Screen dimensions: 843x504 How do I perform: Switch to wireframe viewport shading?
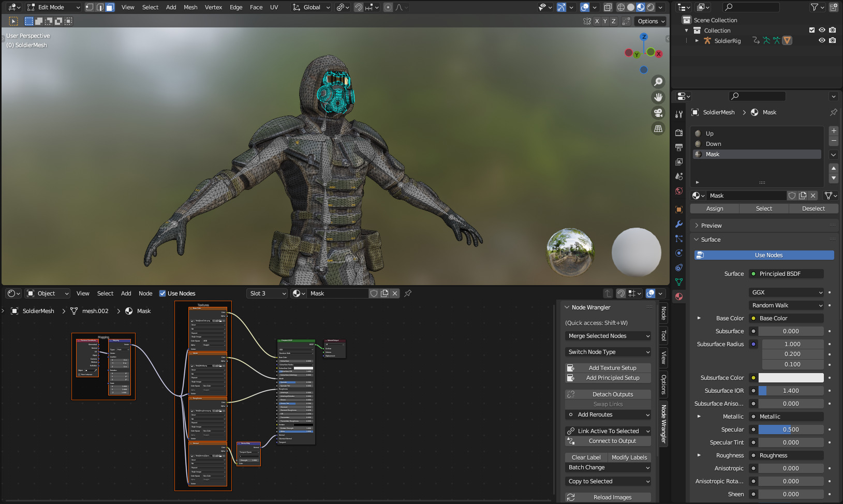tap(621, 7)
